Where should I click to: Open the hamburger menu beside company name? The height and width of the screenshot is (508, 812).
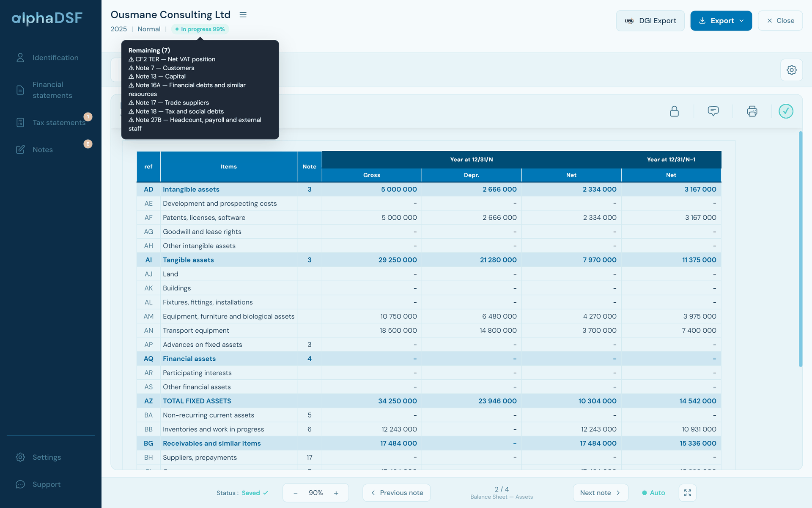[x=243, y=15]
